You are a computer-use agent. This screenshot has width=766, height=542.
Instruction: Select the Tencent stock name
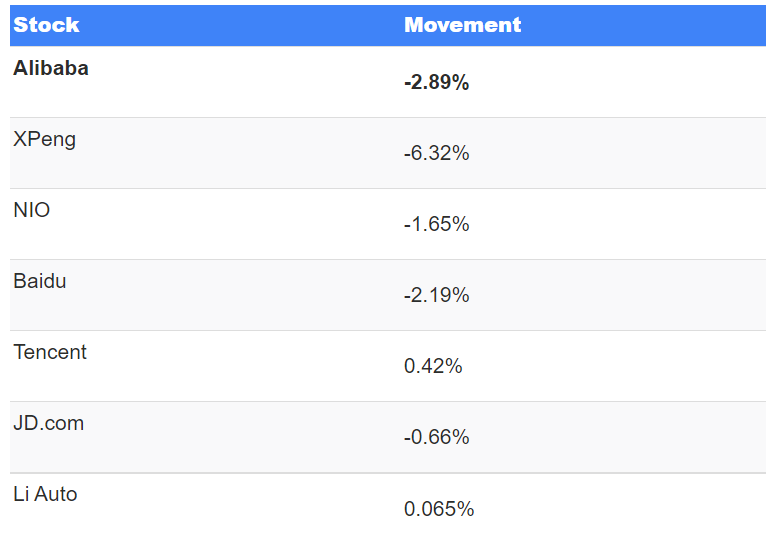(50, 353)
